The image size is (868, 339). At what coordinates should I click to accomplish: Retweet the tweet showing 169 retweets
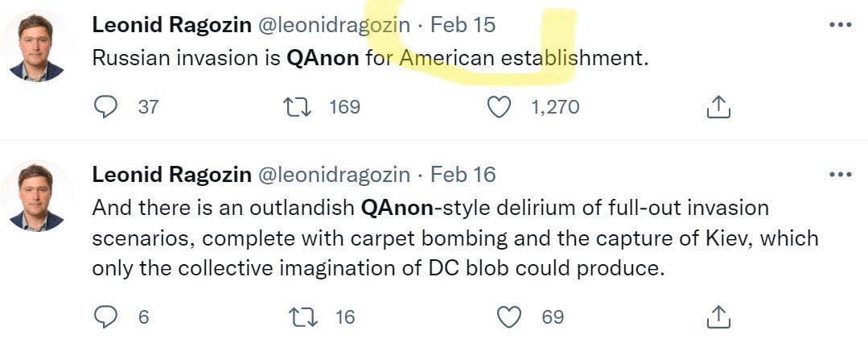click(x=297, y=107)
